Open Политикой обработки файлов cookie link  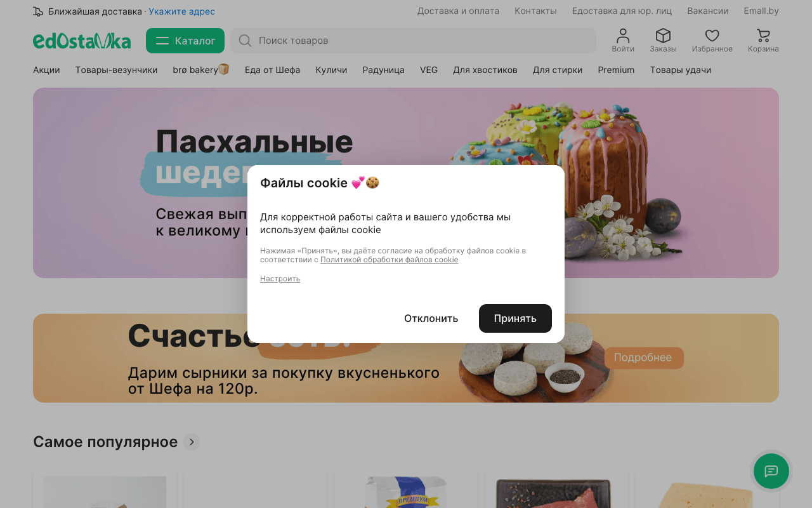[390, 259]
